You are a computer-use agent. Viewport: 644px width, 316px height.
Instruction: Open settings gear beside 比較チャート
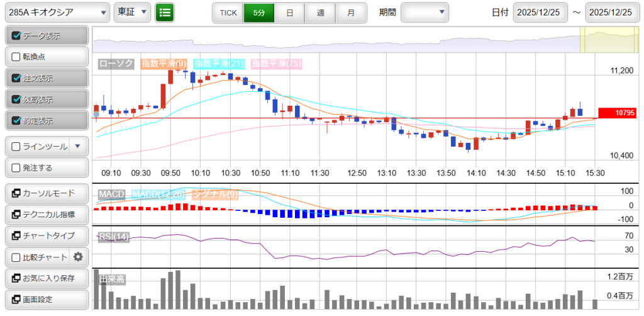(78, 257)
